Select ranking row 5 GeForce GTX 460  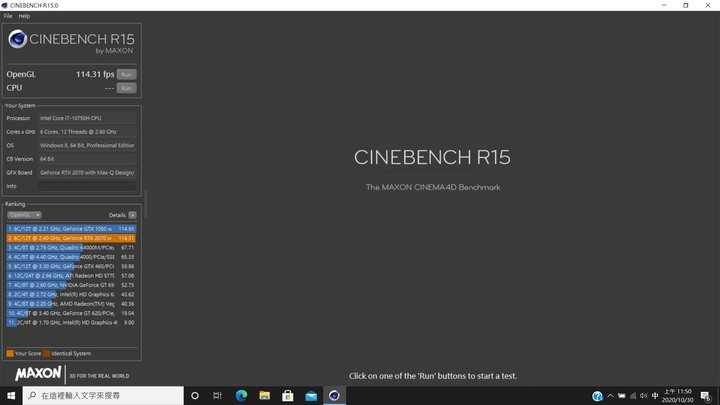click(71, 266)
